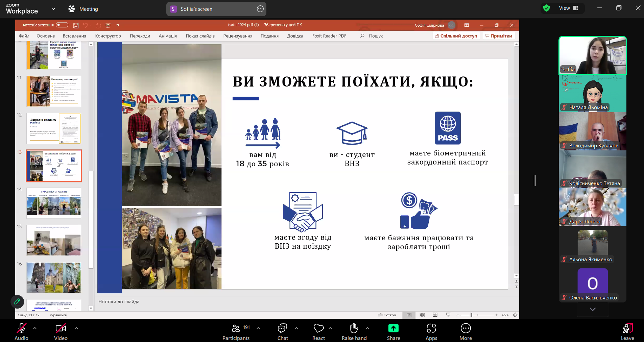The width and height of the screenshot is (644, 342).
Task: Click the Спільний доступ button
Action: [x=456, y=36]
